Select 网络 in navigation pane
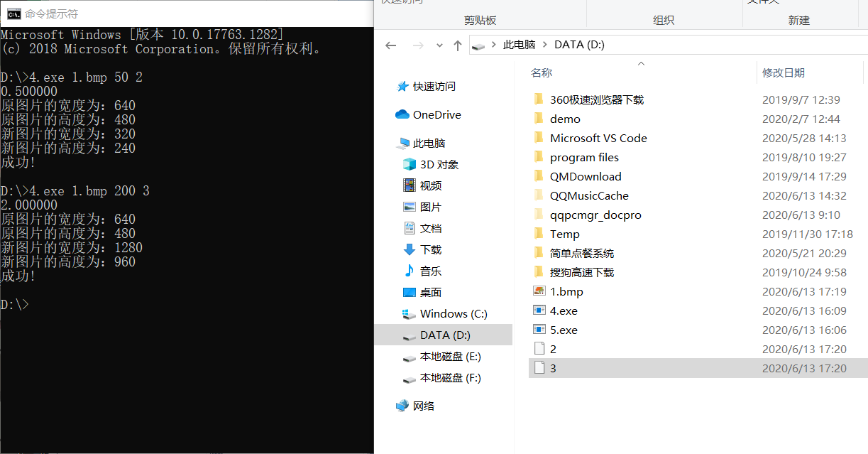Image resolution: width=868 pixels, height=454 pixels. [x=424, y=406]
